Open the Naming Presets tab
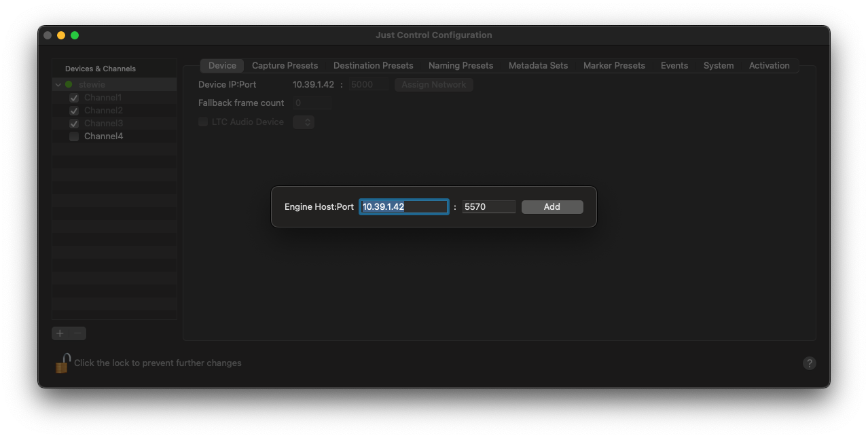Viewport: 868px width, 438px height. point(460,66)
